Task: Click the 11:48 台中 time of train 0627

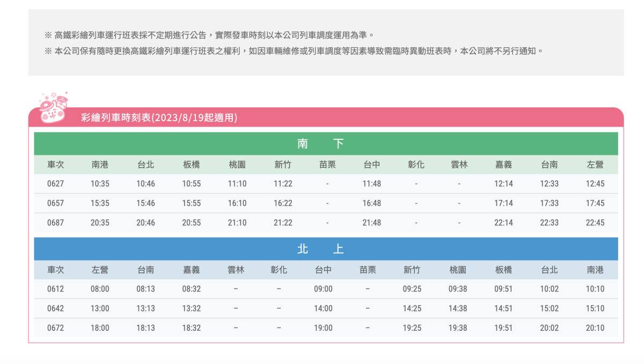Action: pos(371,184)
